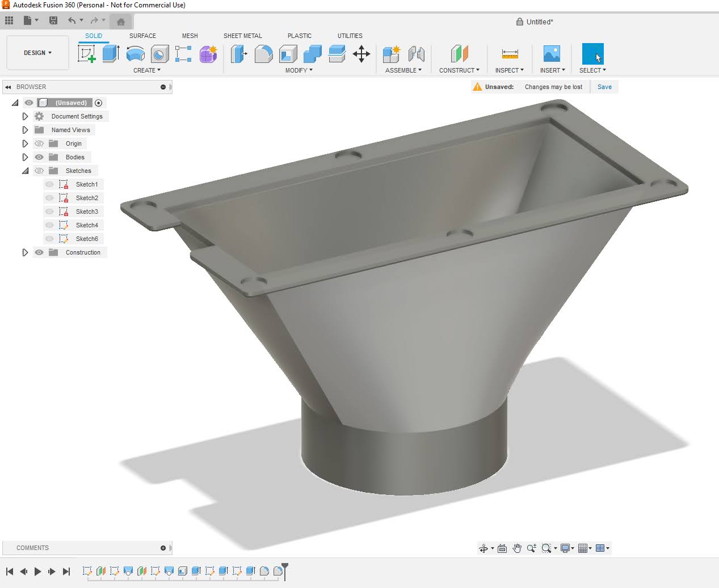
Task: Show Sketch1 with its eye icon
Action: (49, 184)
